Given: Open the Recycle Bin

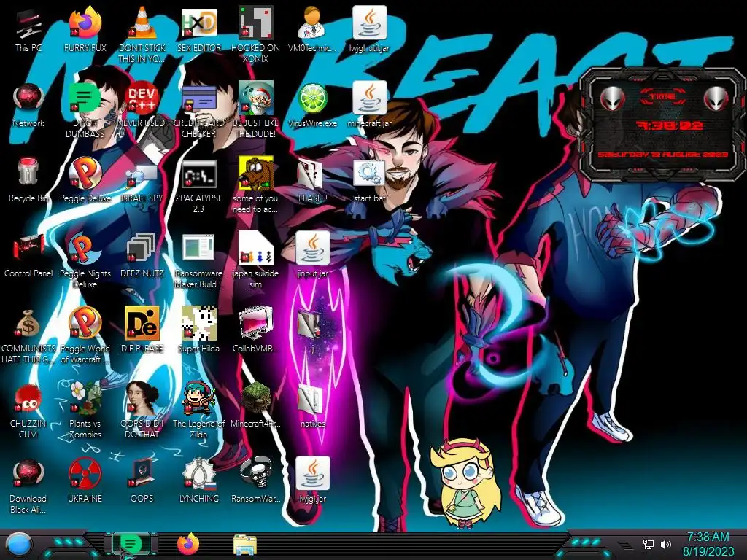Looking at the screenshot, I should coord(28,181).
